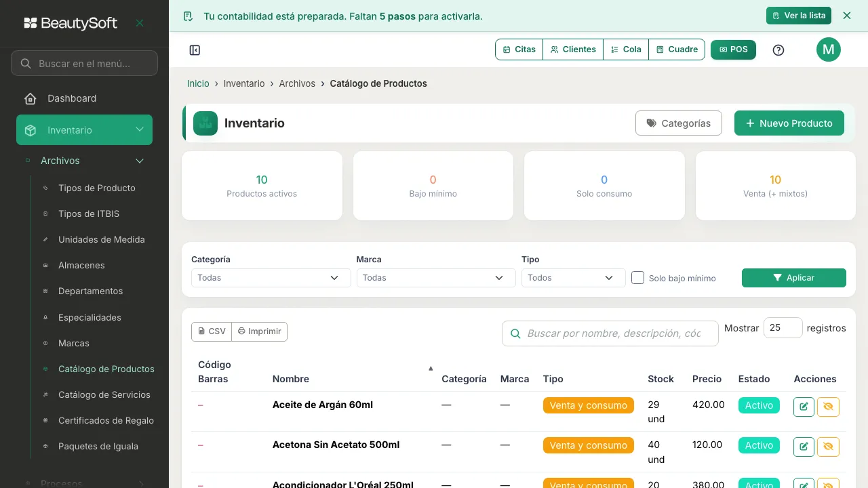Image resolution: width=868 pixels, height=488 pixels.
Task: Close the sidebar with the X icon
Action: [140, 23]
